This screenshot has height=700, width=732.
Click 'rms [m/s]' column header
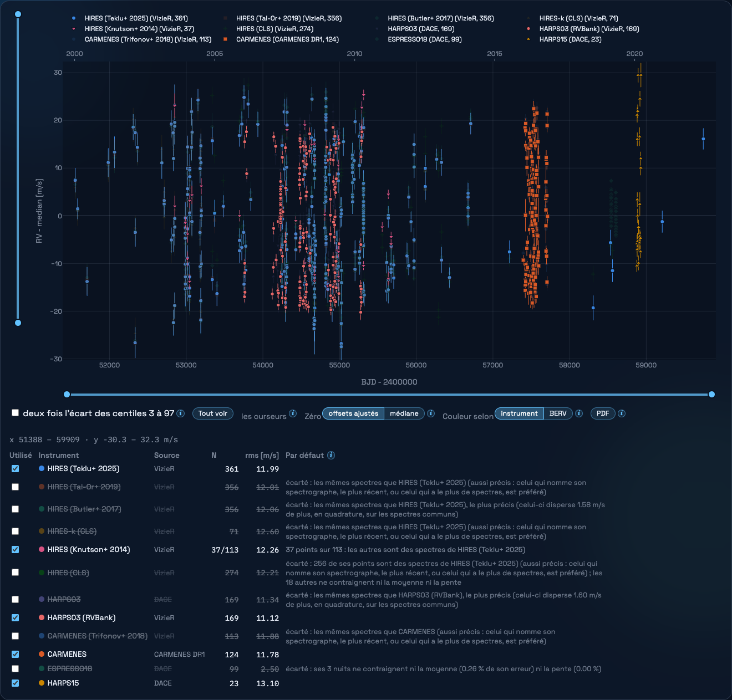point(262,456)
